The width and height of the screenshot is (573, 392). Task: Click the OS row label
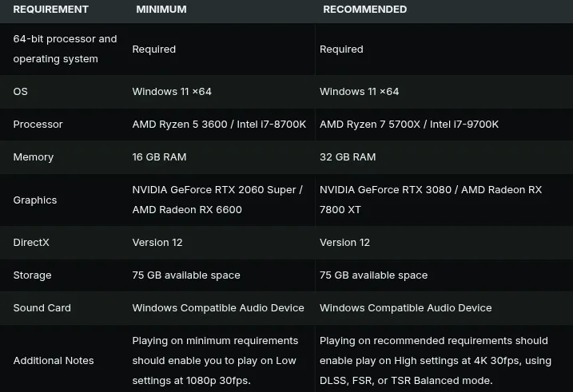click(x=21, y=92)
